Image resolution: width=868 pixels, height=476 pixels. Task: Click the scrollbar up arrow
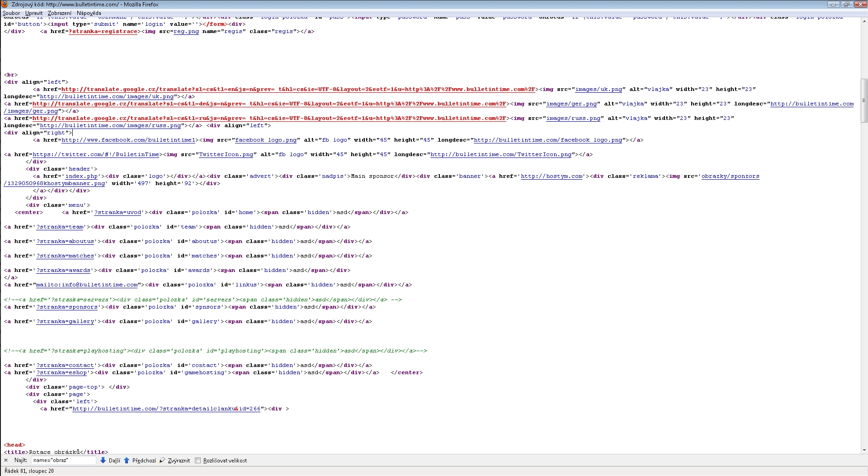click(x=864, y=21)
